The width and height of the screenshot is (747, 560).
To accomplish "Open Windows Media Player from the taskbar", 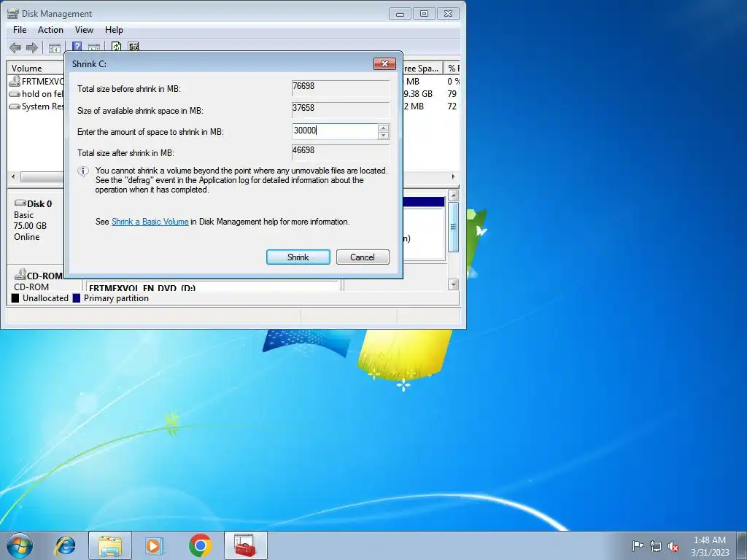I will point(154,545).
